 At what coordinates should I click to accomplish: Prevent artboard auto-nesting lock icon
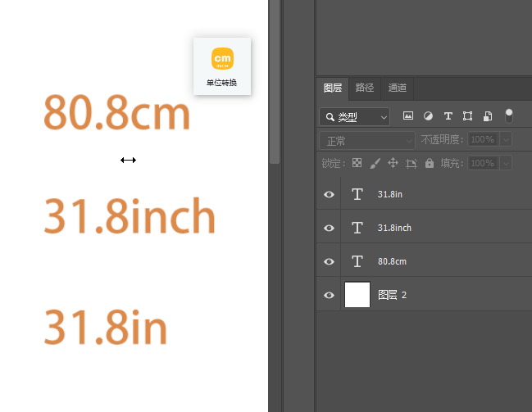coord(412,164)
